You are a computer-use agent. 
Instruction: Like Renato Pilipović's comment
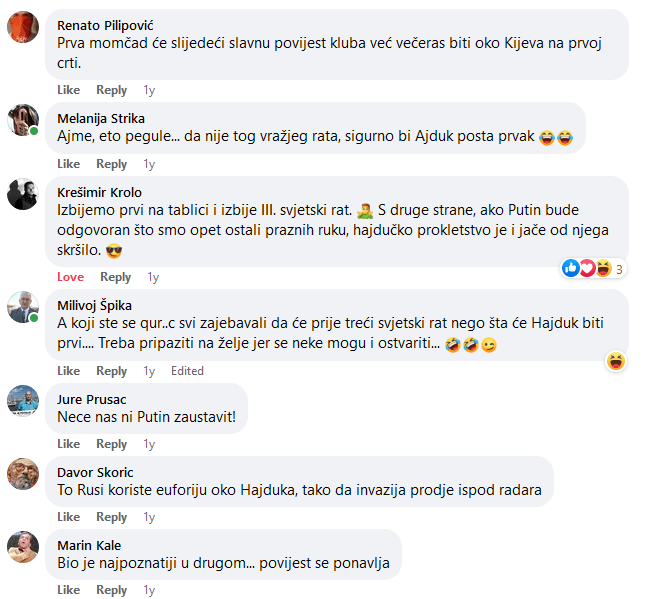coord(68,90)
